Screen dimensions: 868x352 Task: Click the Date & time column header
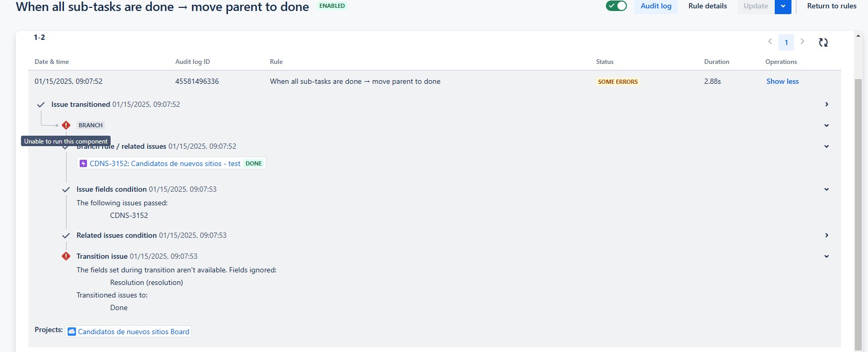tap(52, 62)
